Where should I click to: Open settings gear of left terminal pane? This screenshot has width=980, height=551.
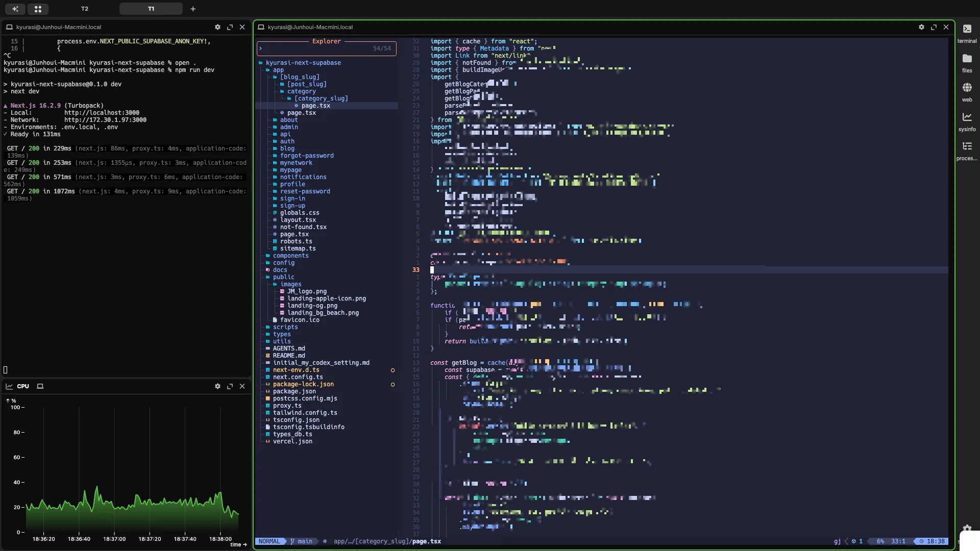(x=217, y=27)
